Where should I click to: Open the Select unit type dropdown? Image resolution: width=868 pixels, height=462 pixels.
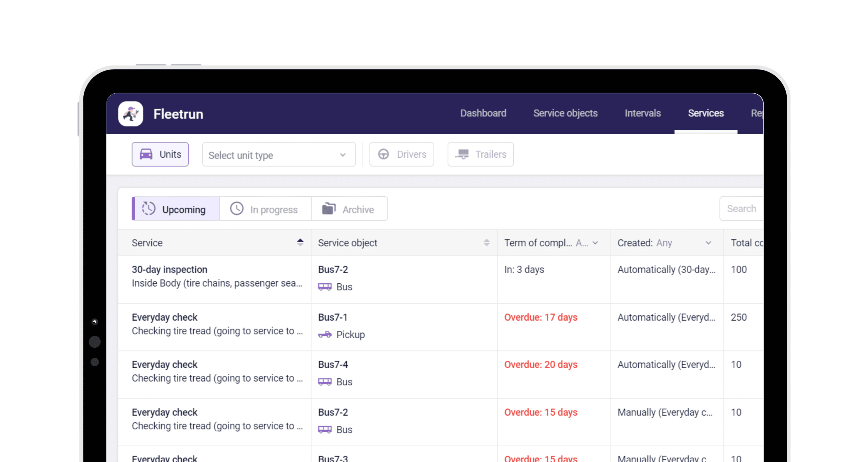(x=279, y=155)
